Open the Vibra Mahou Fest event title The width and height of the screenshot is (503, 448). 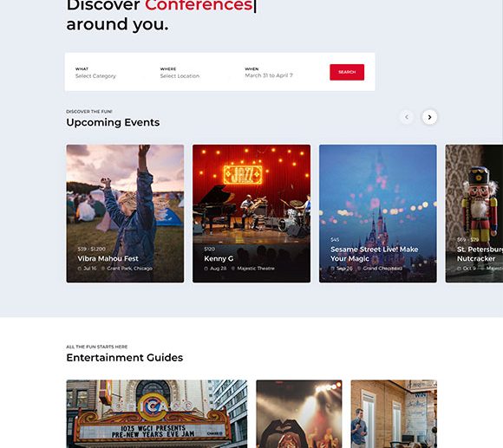pyautogui.click(x=108, y=258)
